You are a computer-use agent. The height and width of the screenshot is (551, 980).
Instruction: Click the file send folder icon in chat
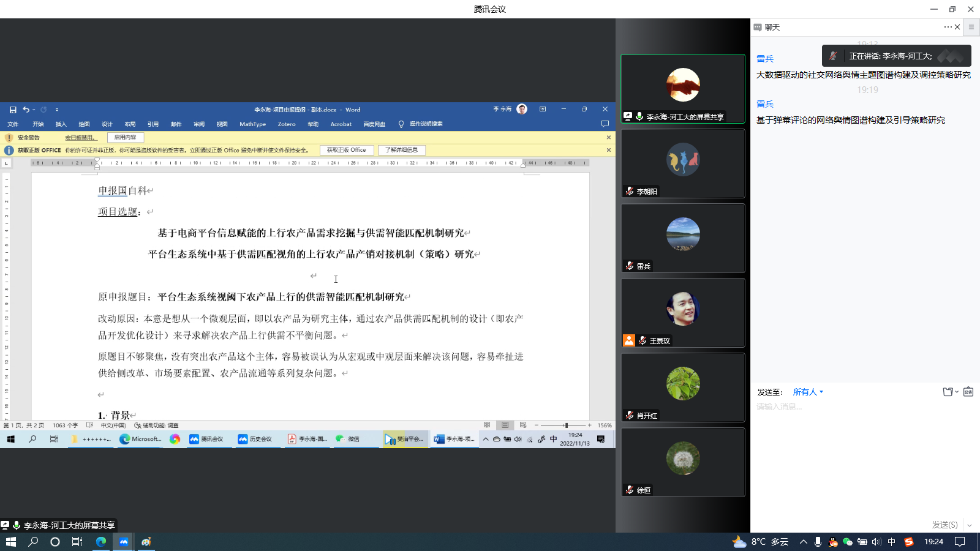[x=948, y=392]
